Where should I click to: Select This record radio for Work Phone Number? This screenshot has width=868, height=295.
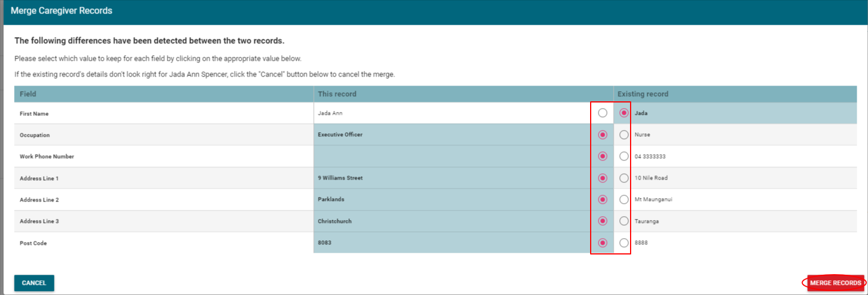tap(602, 157)
